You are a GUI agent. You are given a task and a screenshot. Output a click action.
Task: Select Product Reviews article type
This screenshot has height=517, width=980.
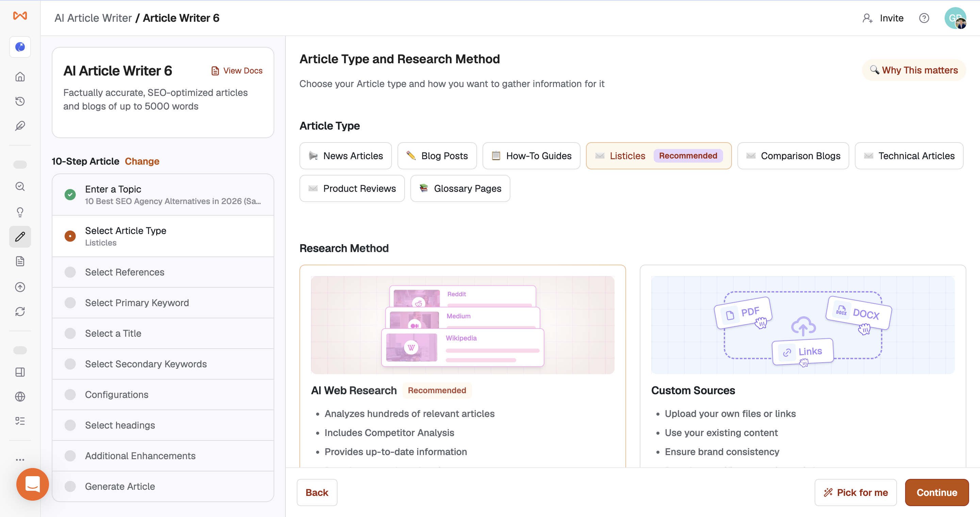[x=352, y=188]
